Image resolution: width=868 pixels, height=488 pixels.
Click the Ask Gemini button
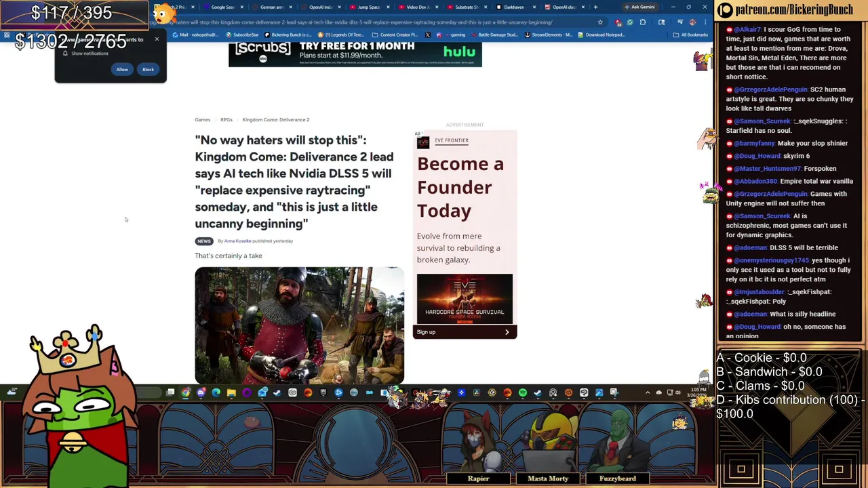pyautogui.click(x=639, y=7)
